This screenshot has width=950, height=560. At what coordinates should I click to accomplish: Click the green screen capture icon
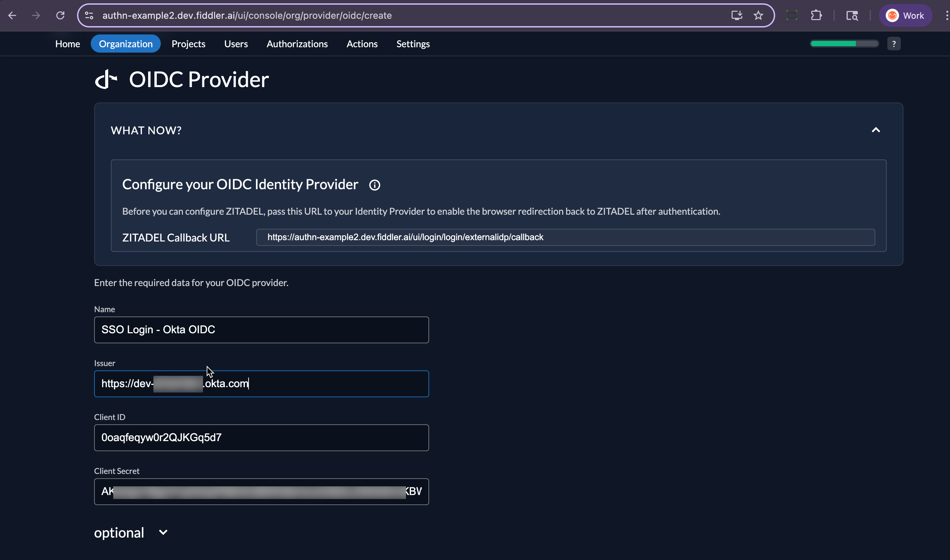792,15
